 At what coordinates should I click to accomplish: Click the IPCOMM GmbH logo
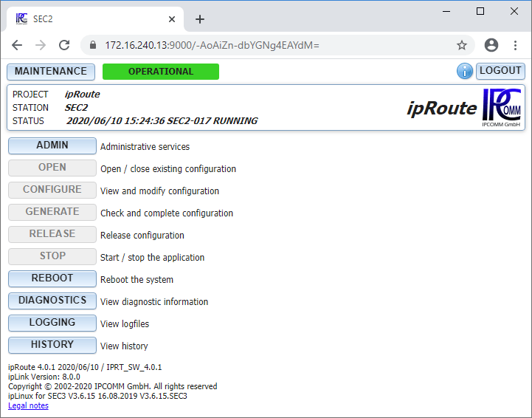pos(502,107)
